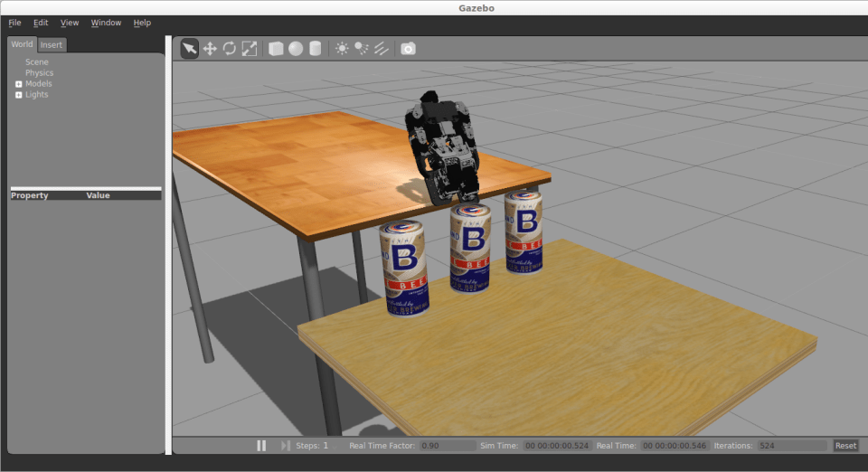Expand the Lights tree node

[19, 95]
